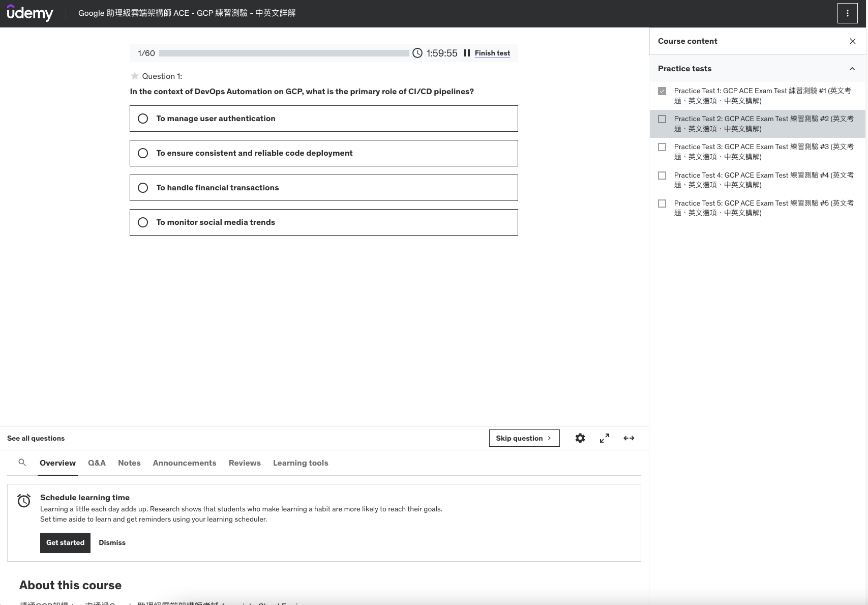The image size is (868, 605).
Task: Select 'To handle financial transactions' option
Action: pos(324,188)
